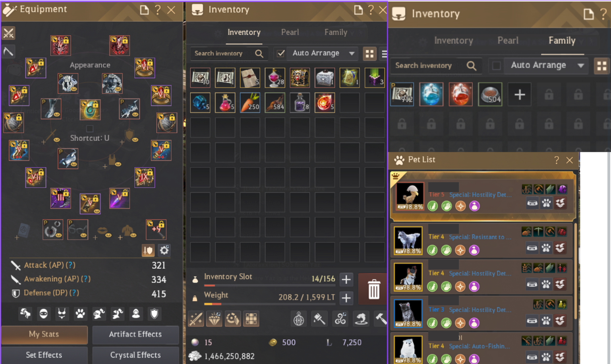Click the Crystal Effects button
Viewport: 611px width, 364px height.
tap(135, 355)
